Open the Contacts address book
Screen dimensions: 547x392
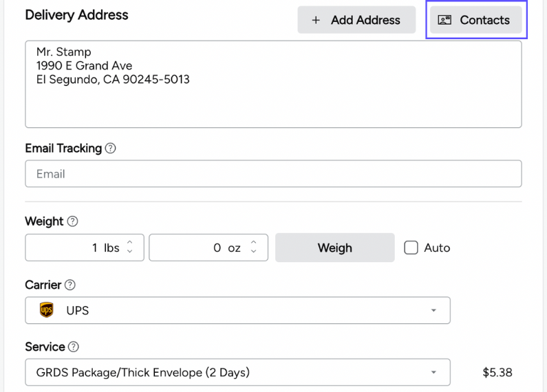point(475,20)
